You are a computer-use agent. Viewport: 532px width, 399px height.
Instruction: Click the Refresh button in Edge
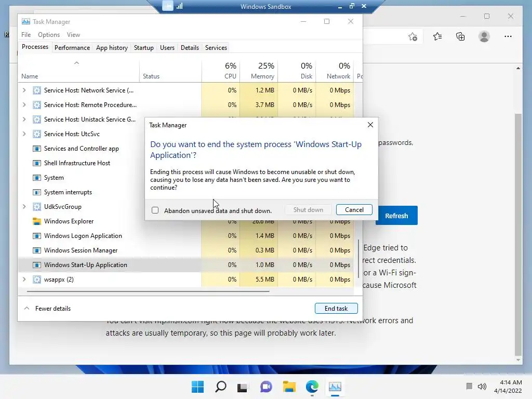(396, 216)
